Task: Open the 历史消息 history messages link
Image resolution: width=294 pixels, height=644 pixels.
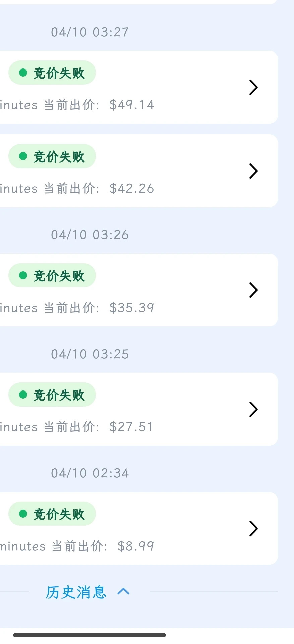Action: (x=76, y=592)
